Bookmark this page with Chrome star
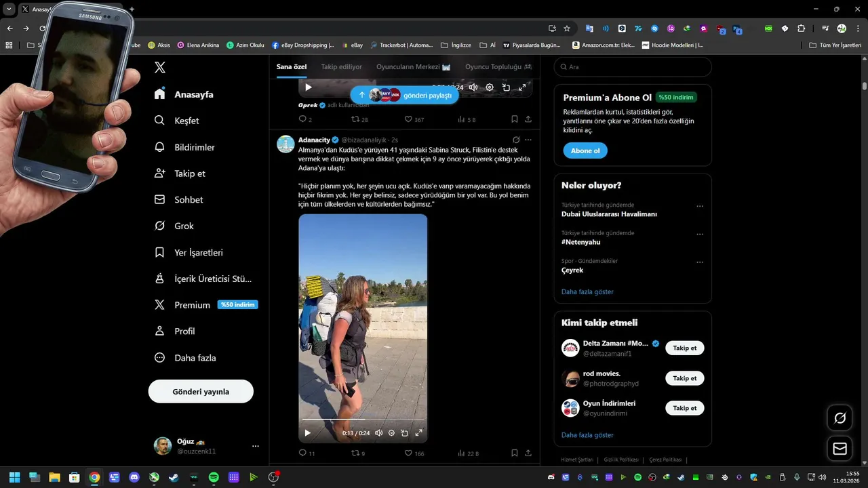The width and height of the screenshot is (868, 488). pos(567,28)
